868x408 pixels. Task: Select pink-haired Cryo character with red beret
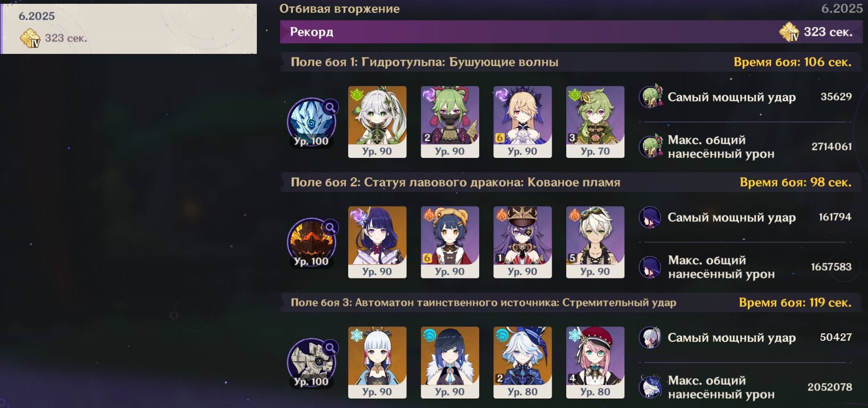pyautogui.click(x=595, y=363)
